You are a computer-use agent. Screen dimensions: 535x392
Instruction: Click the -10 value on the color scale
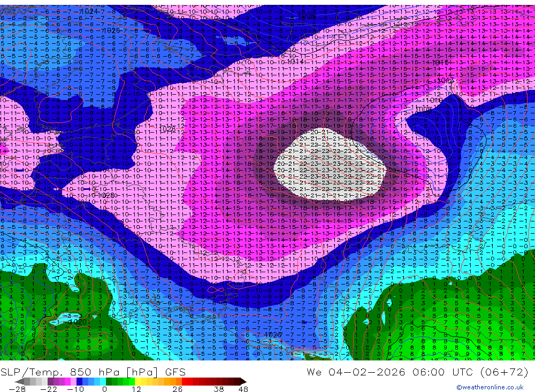[x=75, y=389]
